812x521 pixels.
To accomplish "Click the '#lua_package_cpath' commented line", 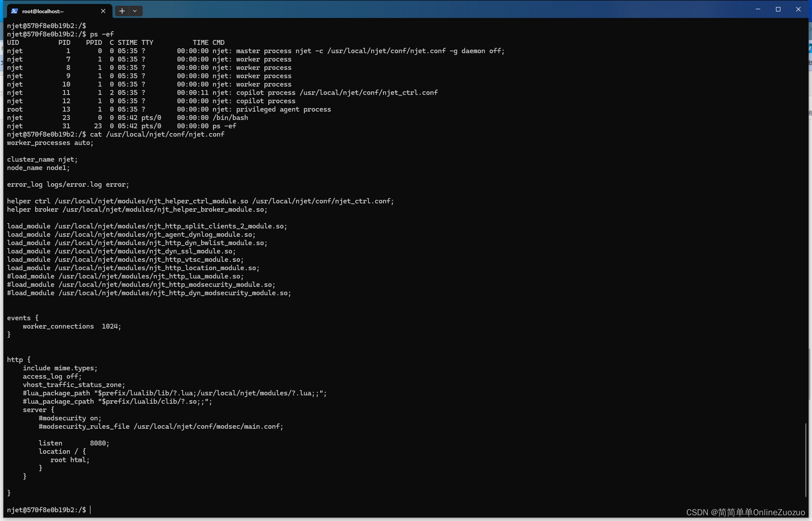I will (117, 402).
